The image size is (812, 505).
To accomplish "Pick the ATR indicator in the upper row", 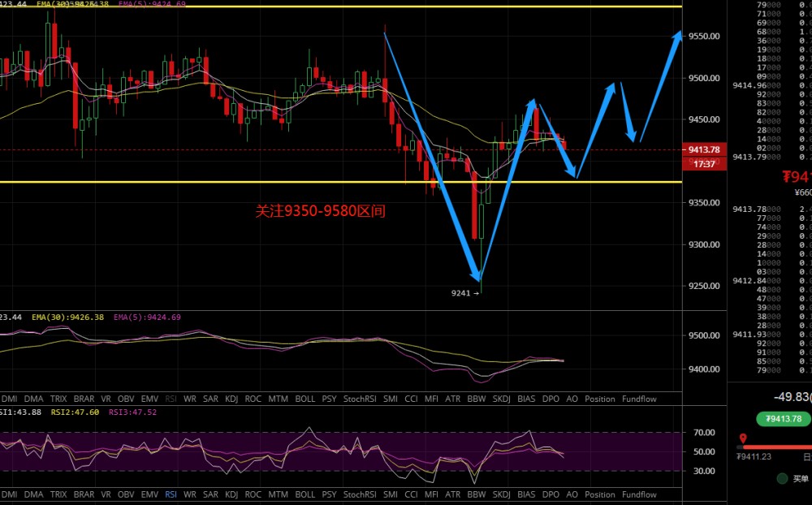I will [x=452, y=399].
